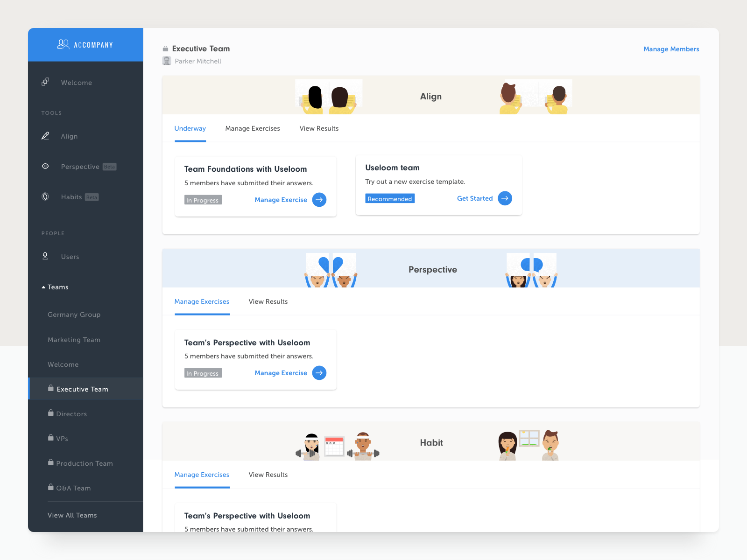Click the ACCOMPANY logo icon
Screen dimensions: 747x560
[63, 44]
